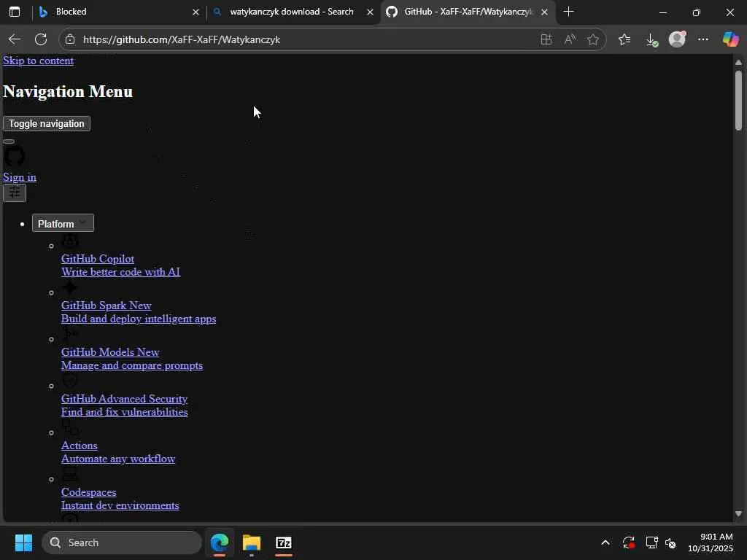Open the tray update sync icon

point(628,542)
